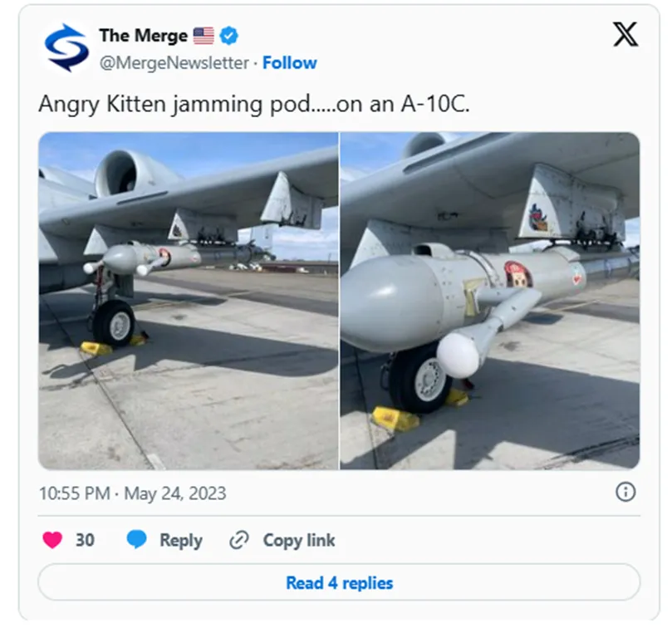Open Read 4 replies

tap(339, 582)
